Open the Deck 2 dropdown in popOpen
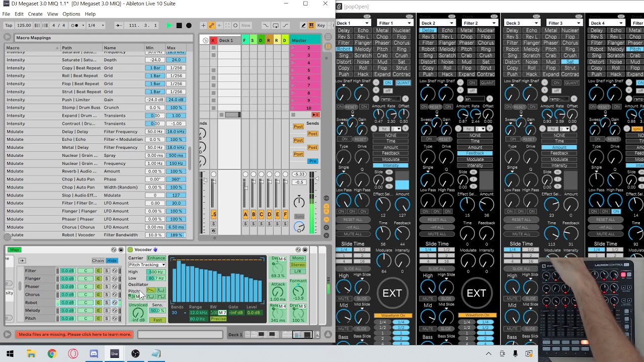644x362 pixels. point(438,23)
